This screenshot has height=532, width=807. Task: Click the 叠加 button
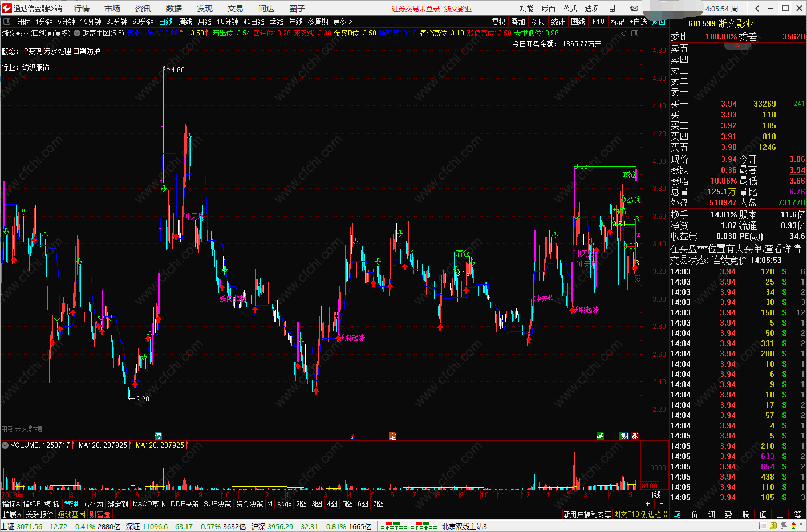tap(518, 22)
